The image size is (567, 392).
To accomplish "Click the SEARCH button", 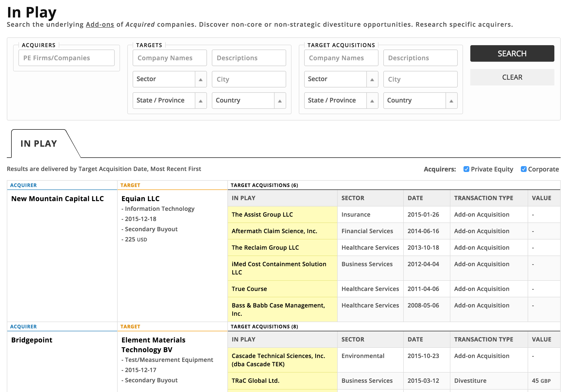I will (x=512, y=53).
